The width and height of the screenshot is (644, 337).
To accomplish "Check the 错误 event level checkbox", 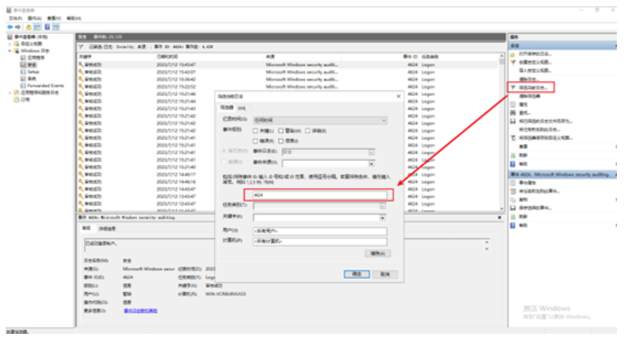I will (x=255, y=141).
